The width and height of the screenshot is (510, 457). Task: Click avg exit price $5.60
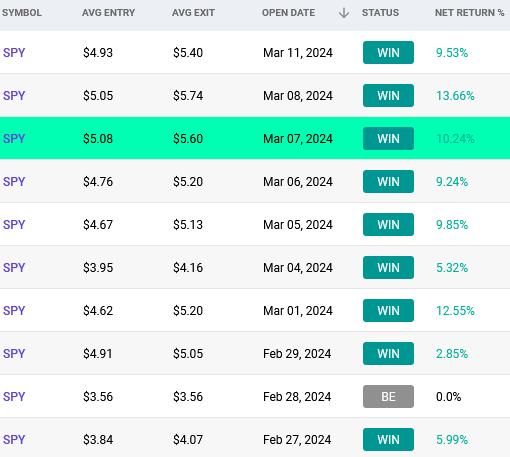[188, 139]
